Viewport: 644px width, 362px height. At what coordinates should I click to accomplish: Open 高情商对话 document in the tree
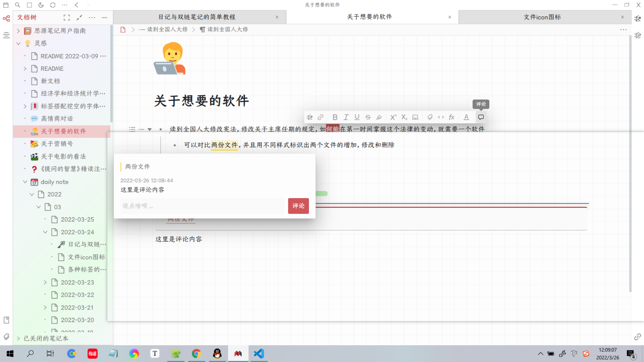coord(57,119)
